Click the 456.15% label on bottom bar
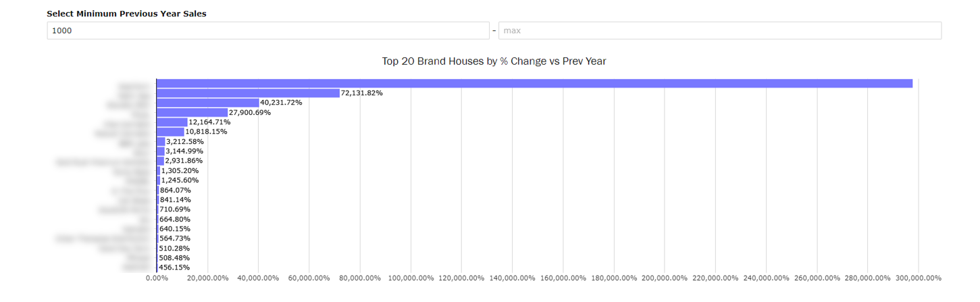 [x=174, y=268]
